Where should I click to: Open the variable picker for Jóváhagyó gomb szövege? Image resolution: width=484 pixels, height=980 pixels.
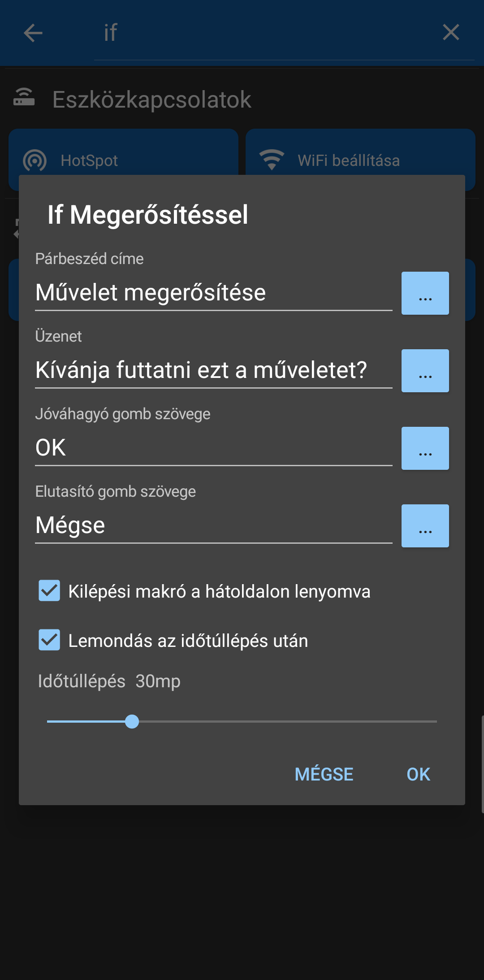(425, 448)
